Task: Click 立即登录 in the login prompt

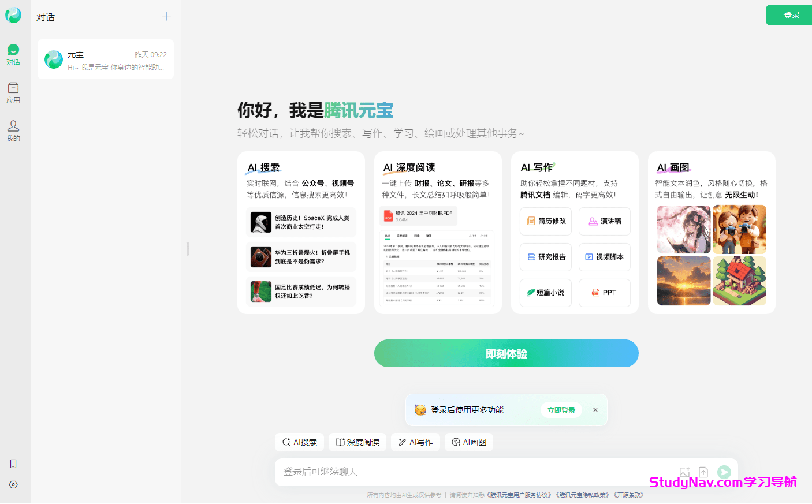Action: click(561, 410)
